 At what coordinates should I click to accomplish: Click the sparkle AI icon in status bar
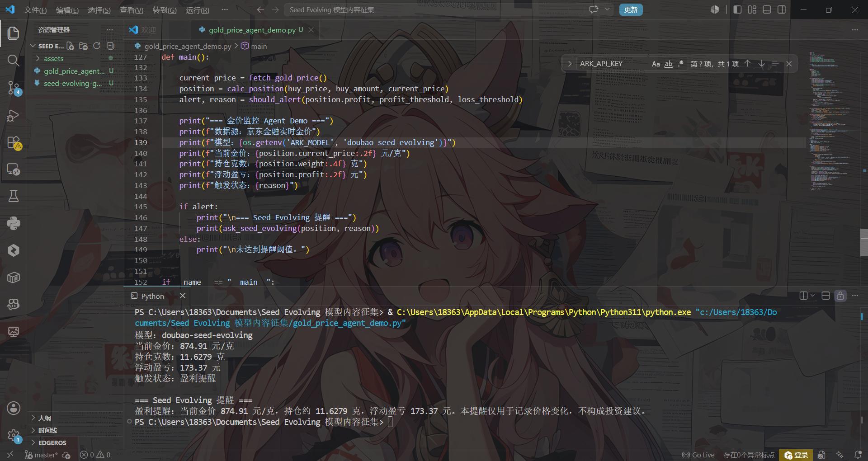point(840,455)
